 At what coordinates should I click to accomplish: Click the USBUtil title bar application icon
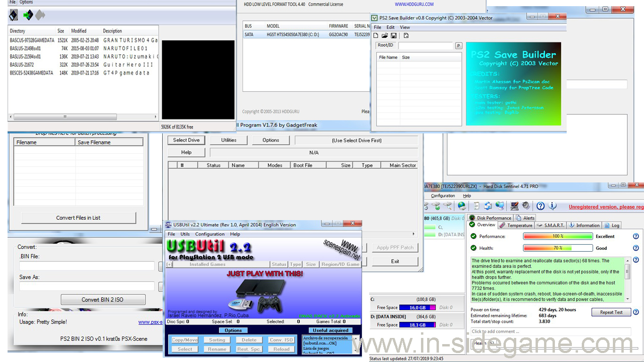pos(169,224)
